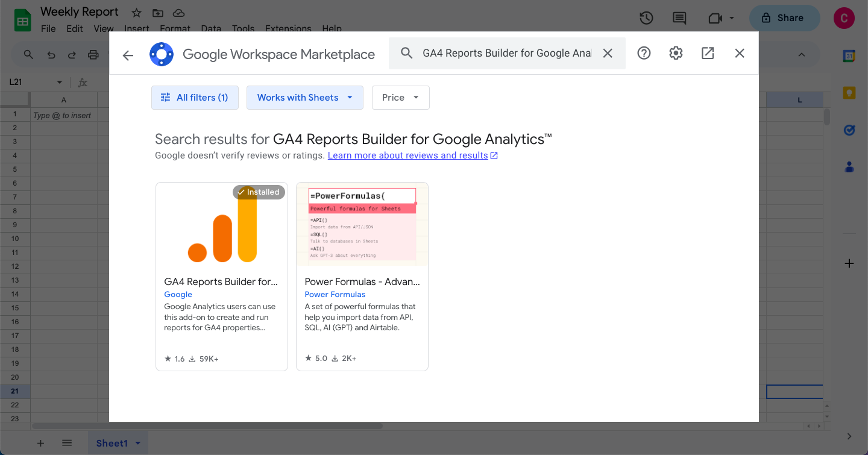Image resolution: width=868 pixels, height=455 pixels.
Task: Open Marketplace in a new window
Action: [x=708, y=53]
